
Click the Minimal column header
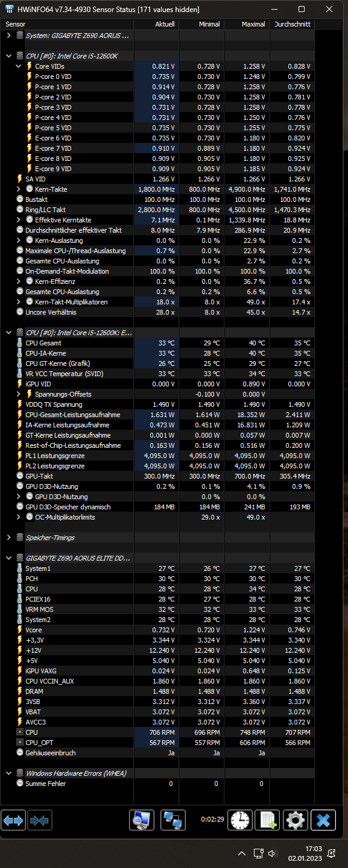pos(201,24)
